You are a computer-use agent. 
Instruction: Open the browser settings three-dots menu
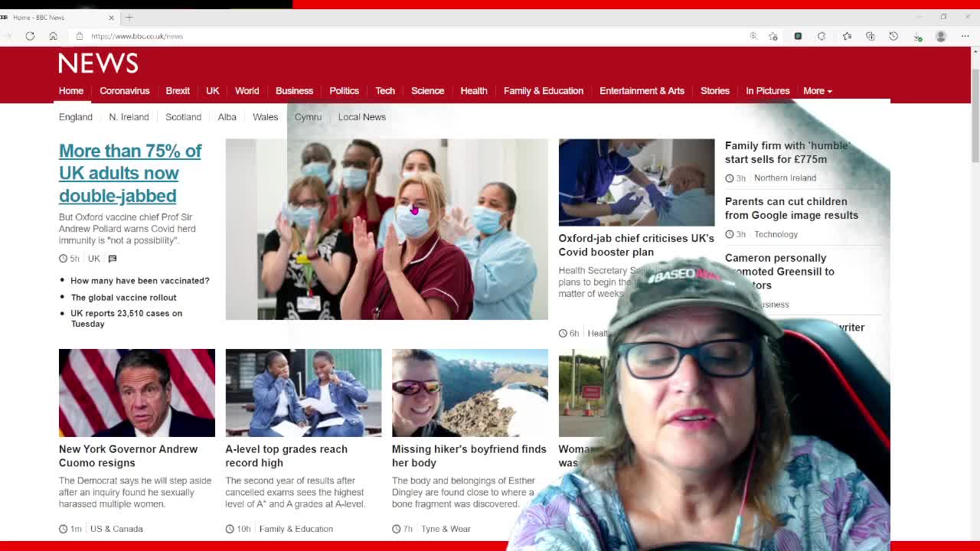965,36
